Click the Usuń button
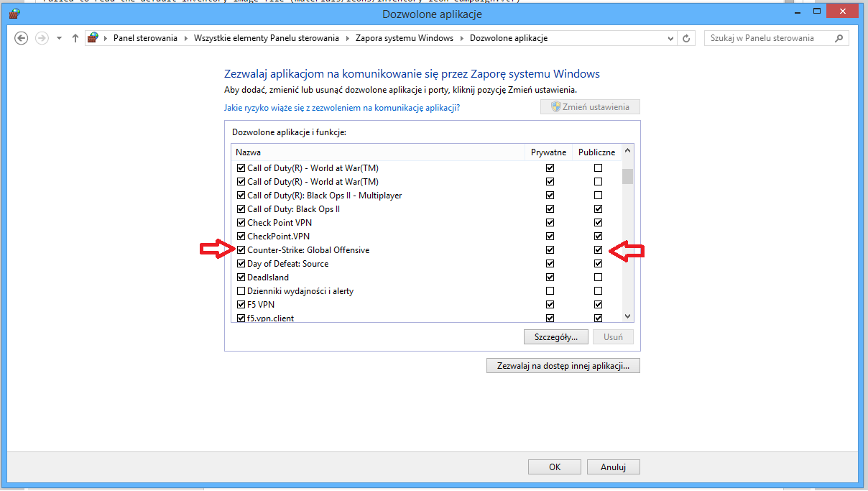Screen dimensions: 868x491 614,336
